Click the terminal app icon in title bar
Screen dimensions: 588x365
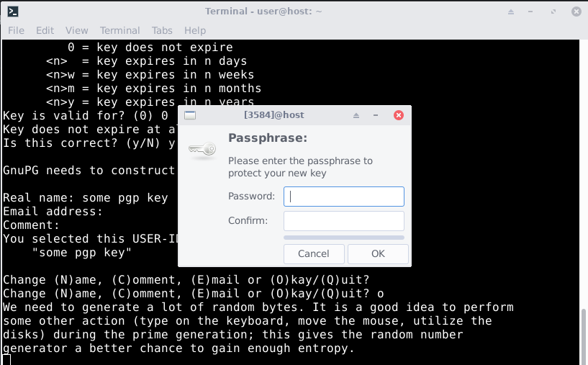point(12,11)
